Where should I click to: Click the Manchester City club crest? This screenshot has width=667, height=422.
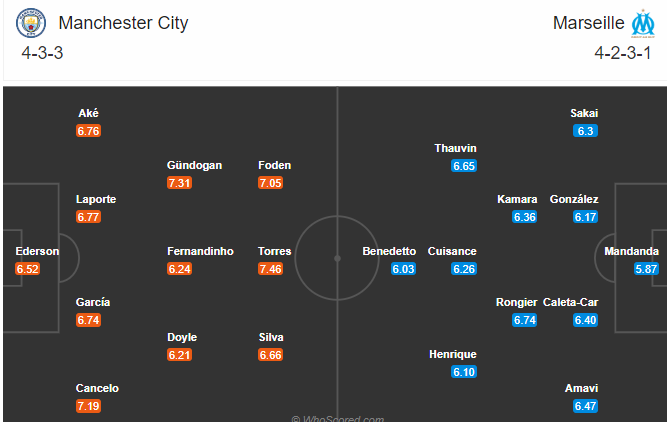pyautogui.click(x=32, y=24)
